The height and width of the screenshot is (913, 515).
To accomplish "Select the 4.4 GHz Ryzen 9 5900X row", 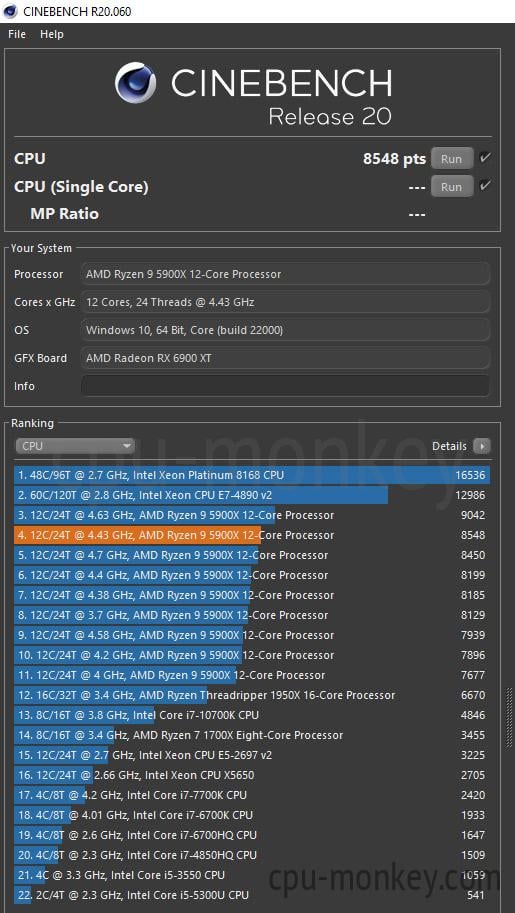I will pyautogui.click(x=252, y=575).
